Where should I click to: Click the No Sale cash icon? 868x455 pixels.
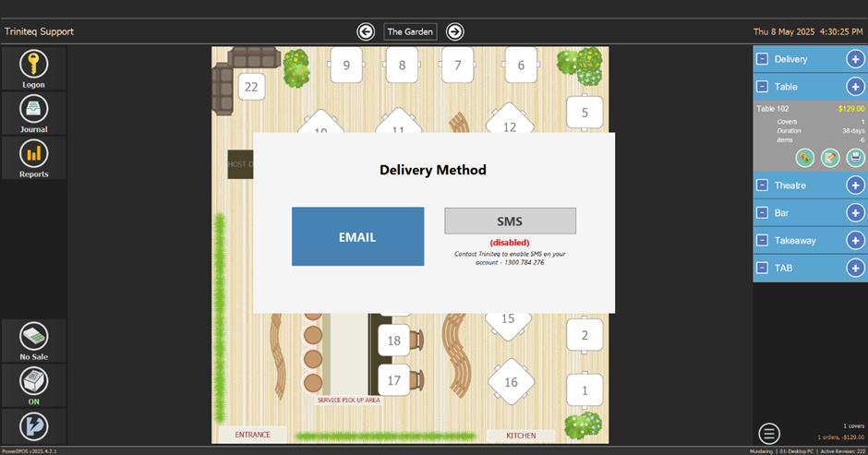point(34,336)
